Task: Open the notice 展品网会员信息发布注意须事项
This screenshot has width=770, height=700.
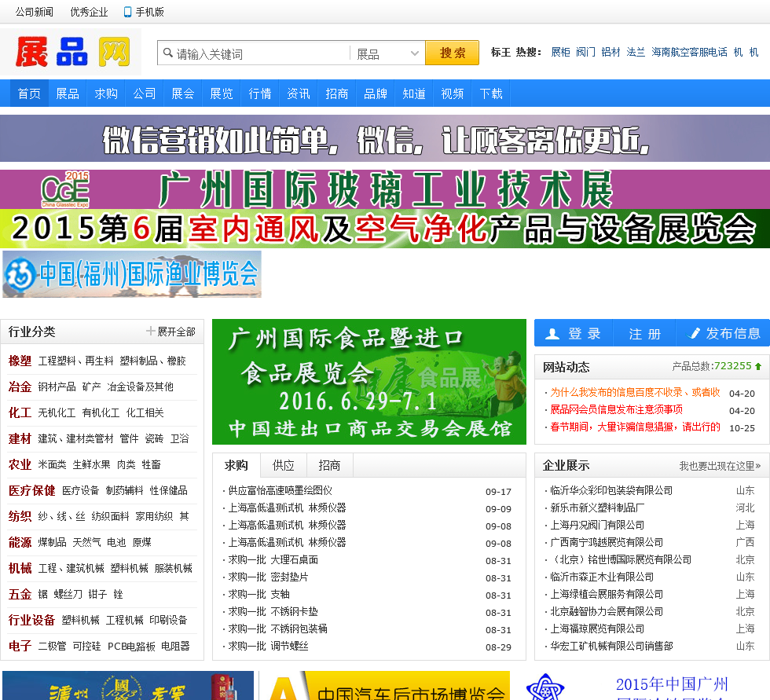Action: 616,409
